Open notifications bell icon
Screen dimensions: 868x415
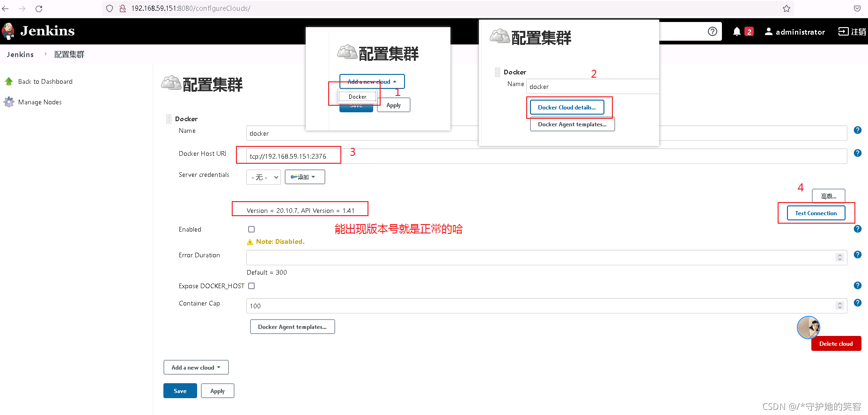pyautogui.click(x=736, y=31)
